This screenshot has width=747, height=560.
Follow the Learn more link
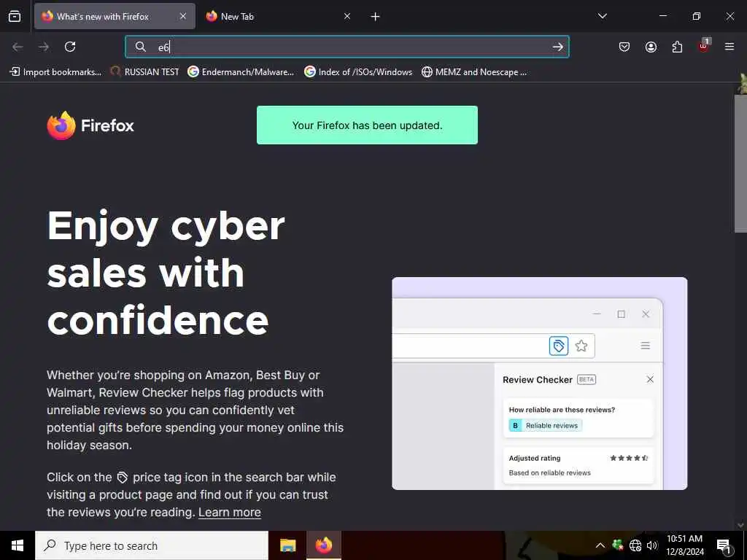(230, 513)
